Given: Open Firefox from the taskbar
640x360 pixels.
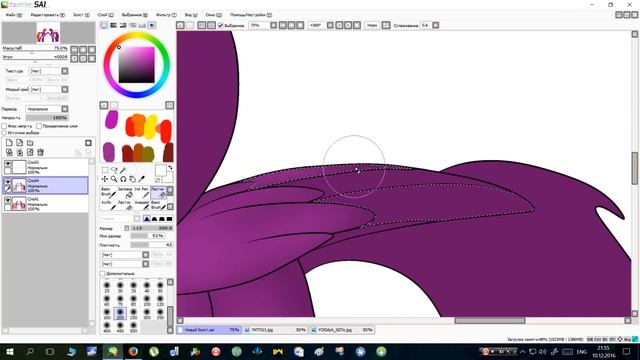Looking at the screenshot, I should pyautogui.click(x=133, y=351).
